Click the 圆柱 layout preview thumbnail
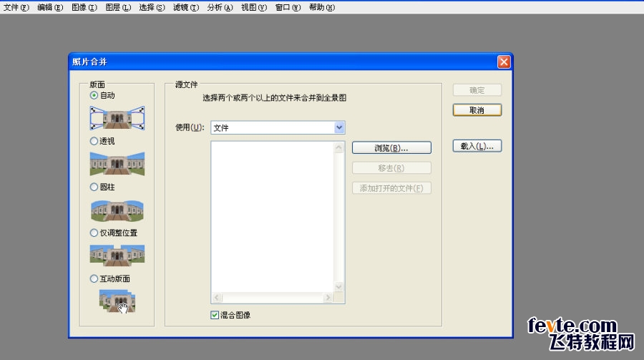The height and width of the screenshot is (360, 644). pos(117,210)
